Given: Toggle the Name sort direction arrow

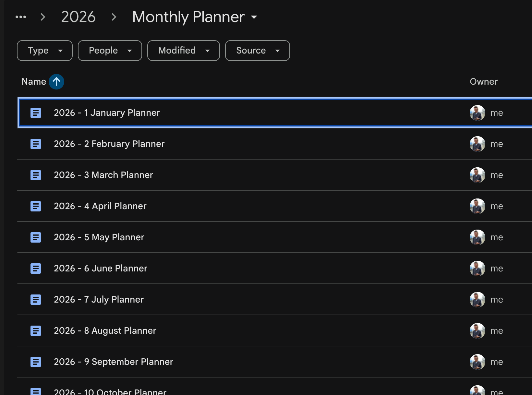Looking at the screenshot, I should (x=56, y=82).
